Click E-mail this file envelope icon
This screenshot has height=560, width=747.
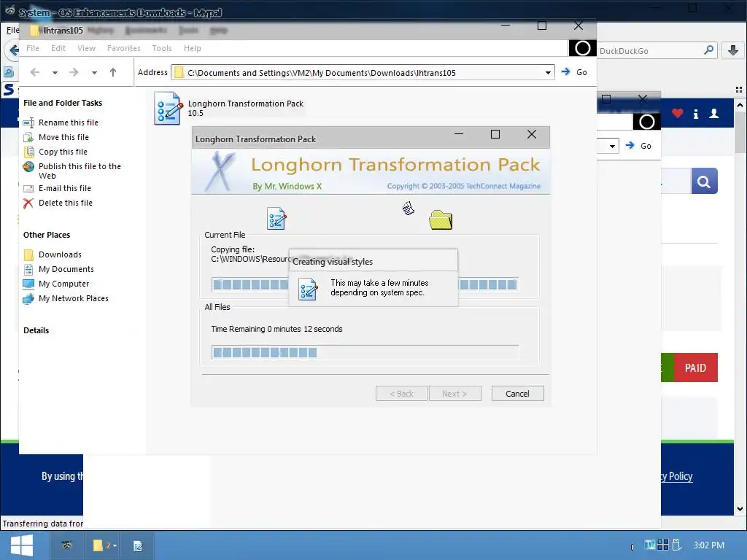pos(28,189)
